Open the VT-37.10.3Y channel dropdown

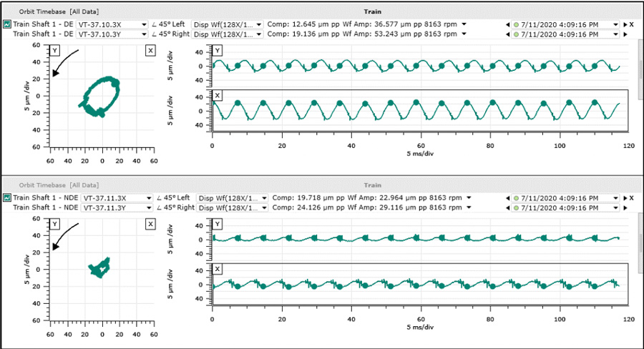click(112, 34)
